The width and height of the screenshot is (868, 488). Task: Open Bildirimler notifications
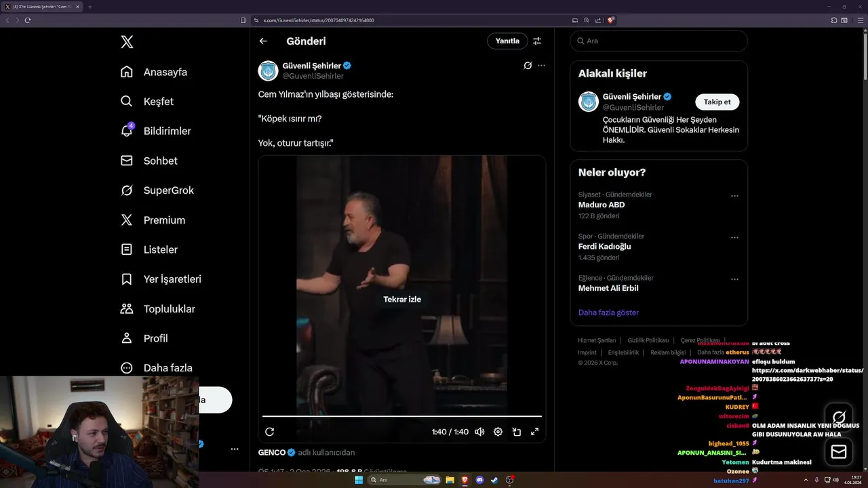tap(155, 131)
